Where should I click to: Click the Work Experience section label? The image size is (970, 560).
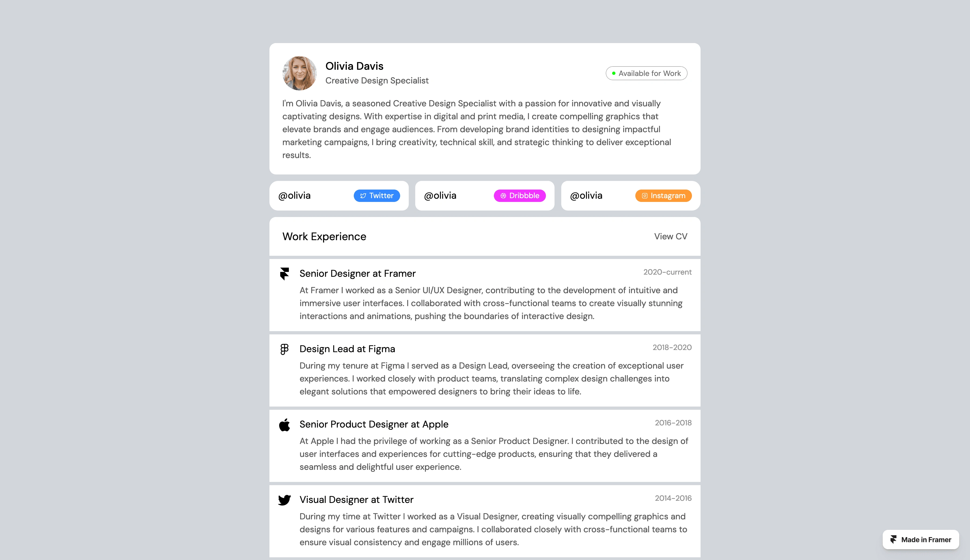pos(324,236)
